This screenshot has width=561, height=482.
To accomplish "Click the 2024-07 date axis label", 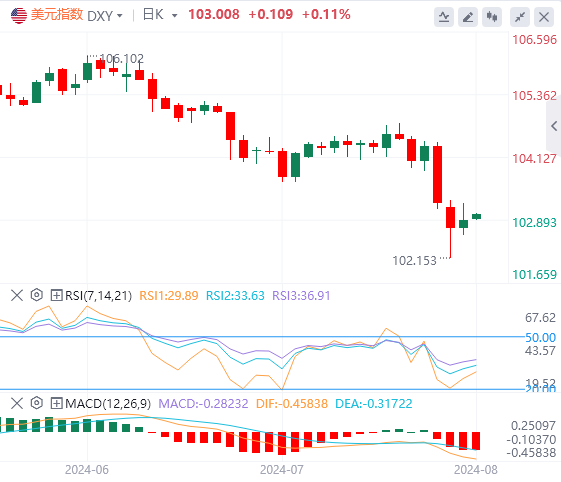I will 282,469.
